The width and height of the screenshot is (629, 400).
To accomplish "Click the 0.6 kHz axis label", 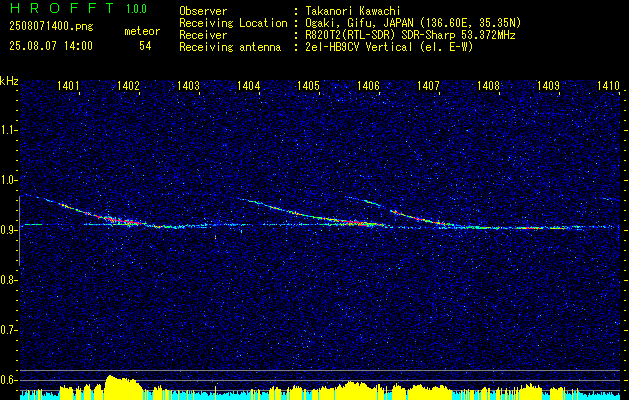I will tap(8, 380).
